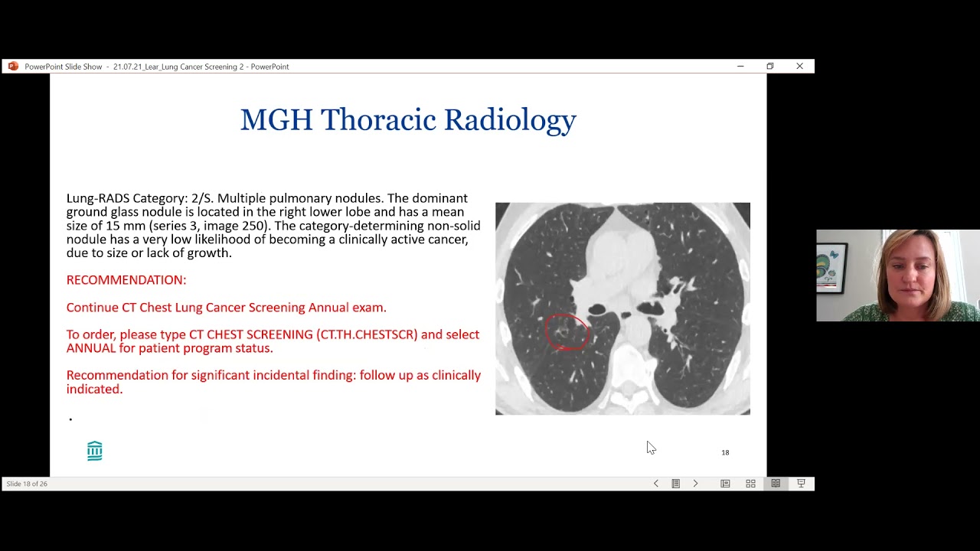Switch to Reading View icon
This screenshot has height=551, width=980.
coord(776,484)
